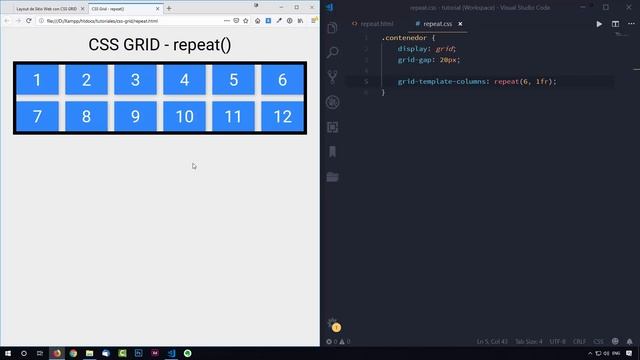Click the feedback smiley in status bar
Viewport: 640px width, 360px height.
(615, 341)
